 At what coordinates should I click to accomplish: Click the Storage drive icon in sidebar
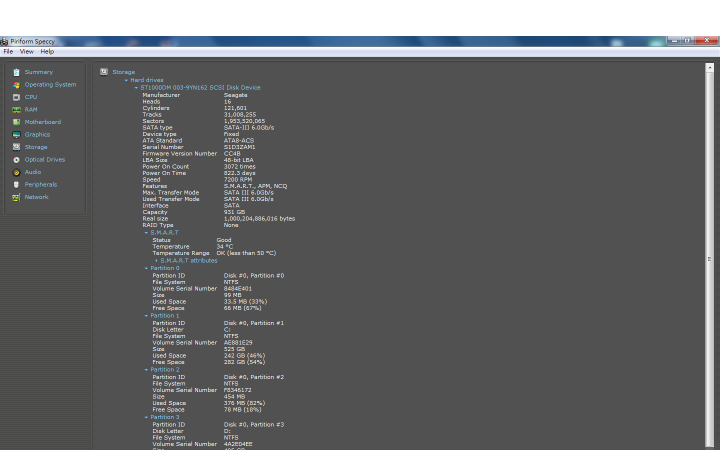pyautogui.click(x=17, y=147)
